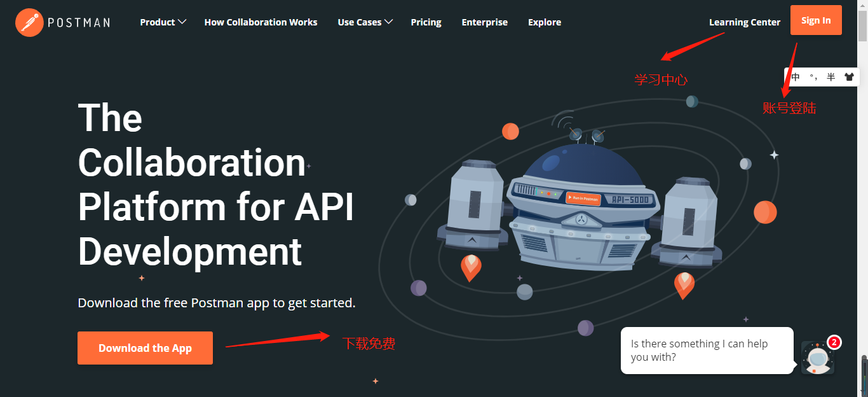Toggle the IME half-width mode character

pyautogui.click(x=831, y=77)
